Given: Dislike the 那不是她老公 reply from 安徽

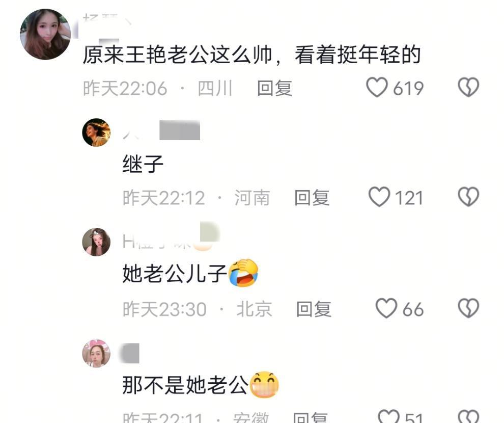Looking at the screenshot, I should click(468, 416).
